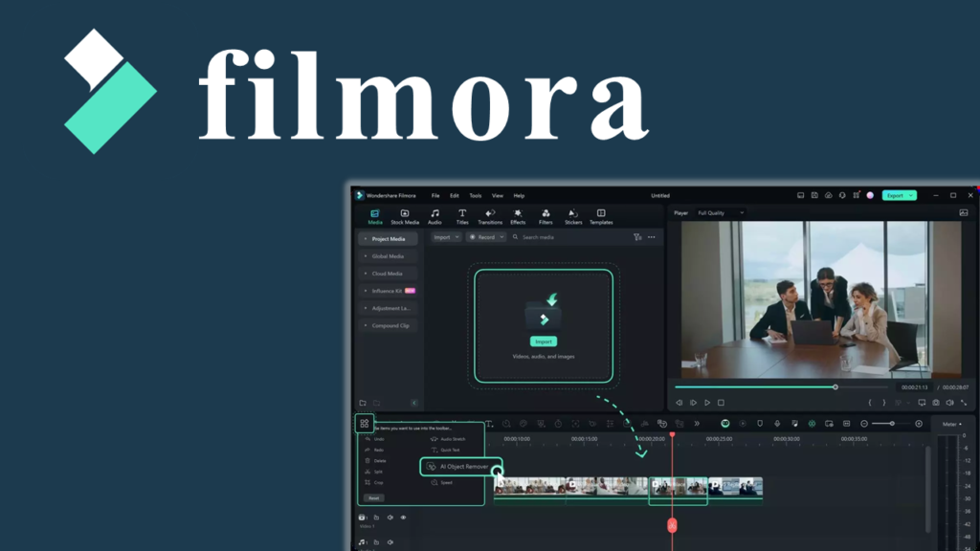Screen dimensions: 980x551
Task: Open the Effects panel
Action: (x=518, y=217)
